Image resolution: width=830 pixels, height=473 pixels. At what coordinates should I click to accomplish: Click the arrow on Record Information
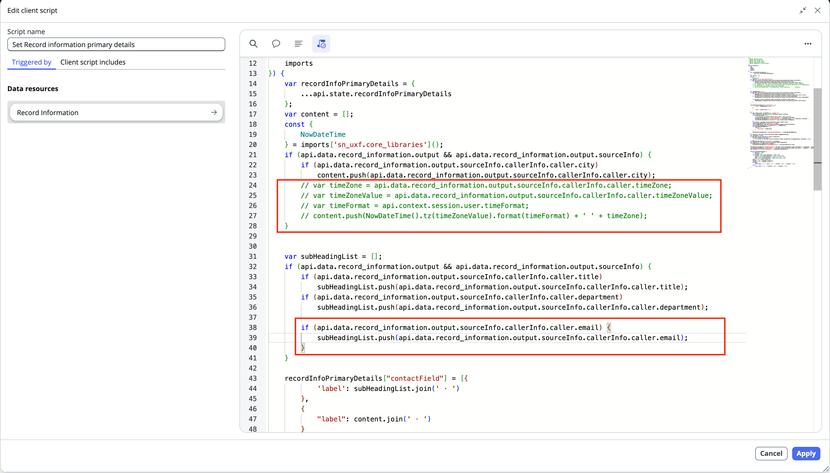(x=214, y=112)
